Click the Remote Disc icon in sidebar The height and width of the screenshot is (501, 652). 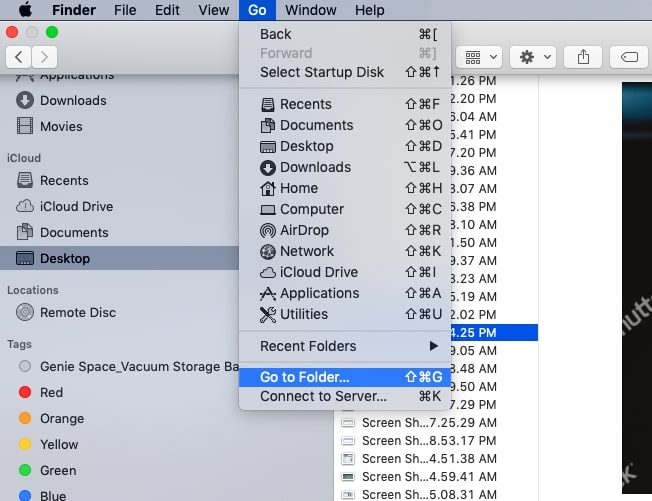[x=25, y=312]
